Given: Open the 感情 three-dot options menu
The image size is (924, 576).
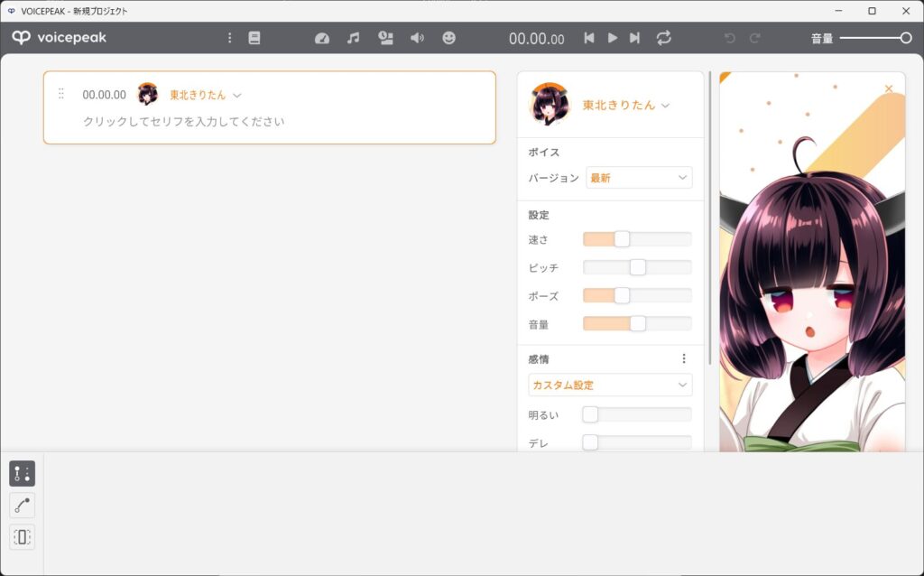Looking at the screenshot, I should pos(684,358).
